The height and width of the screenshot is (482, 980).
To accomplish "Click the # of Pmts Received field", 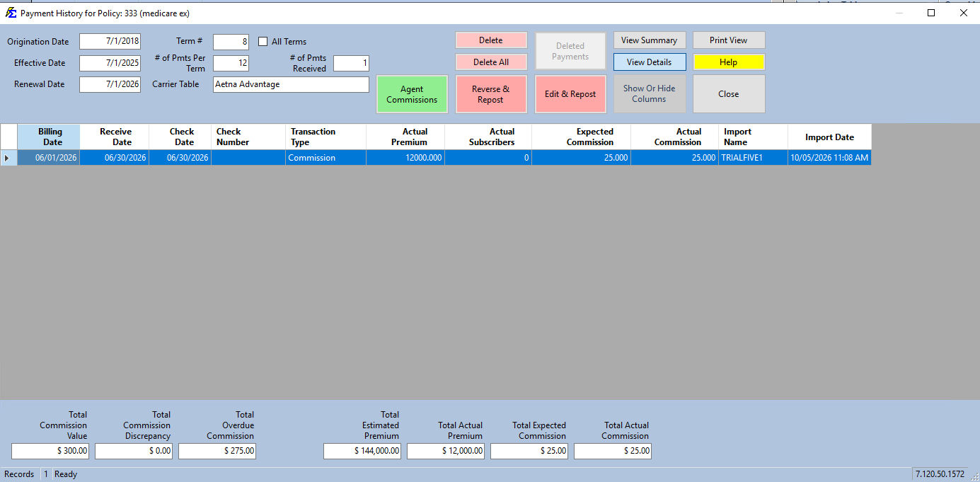I will point(351,63).
